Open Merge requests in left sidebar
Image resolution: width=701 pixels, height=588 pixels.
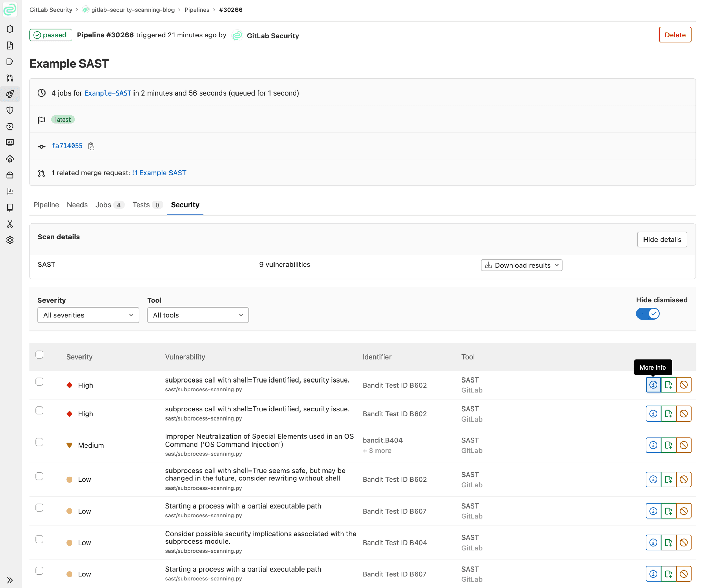(x=10, y=78)
